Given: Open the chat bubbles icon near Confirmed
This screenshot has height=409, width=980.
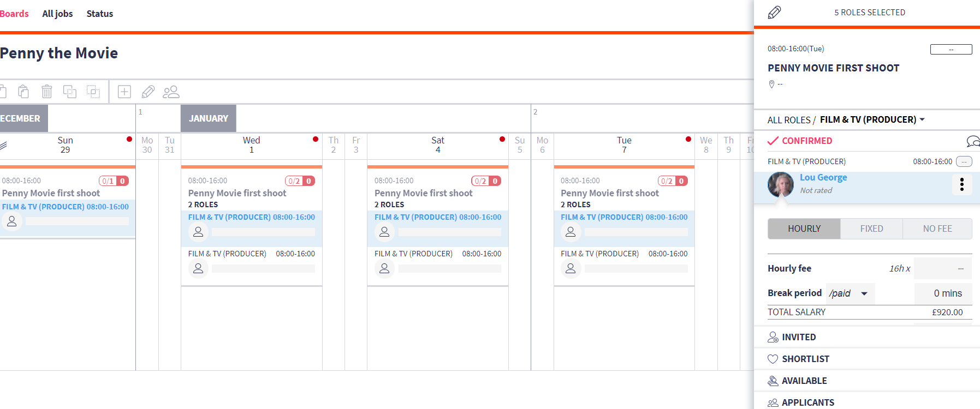Looking at the screenshot, I should pyautogui.click(x=973, y=142).
